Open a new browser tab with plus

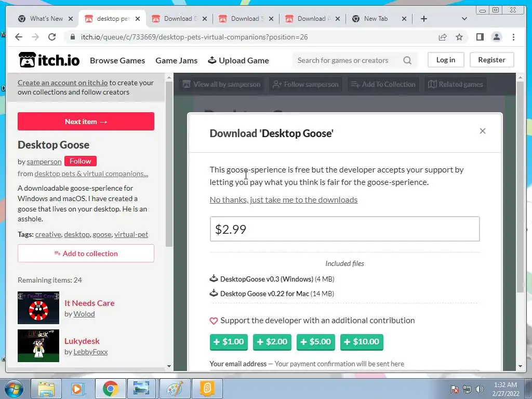coord(424,19)
